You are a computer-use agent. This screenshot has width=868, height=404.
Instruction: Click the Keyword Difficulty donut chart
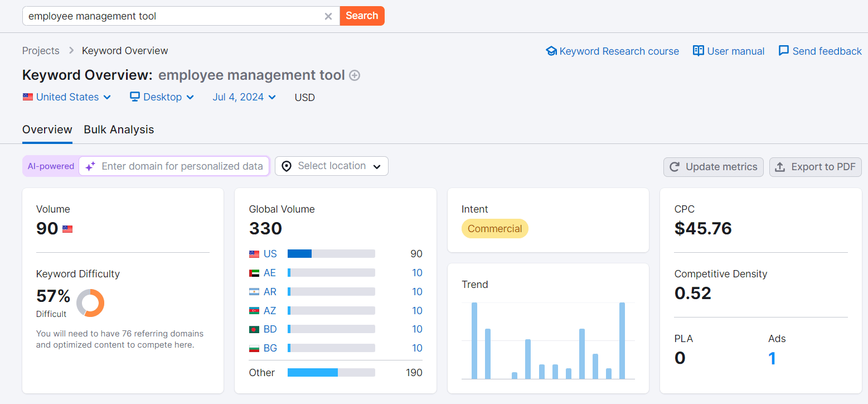(90, 303)
